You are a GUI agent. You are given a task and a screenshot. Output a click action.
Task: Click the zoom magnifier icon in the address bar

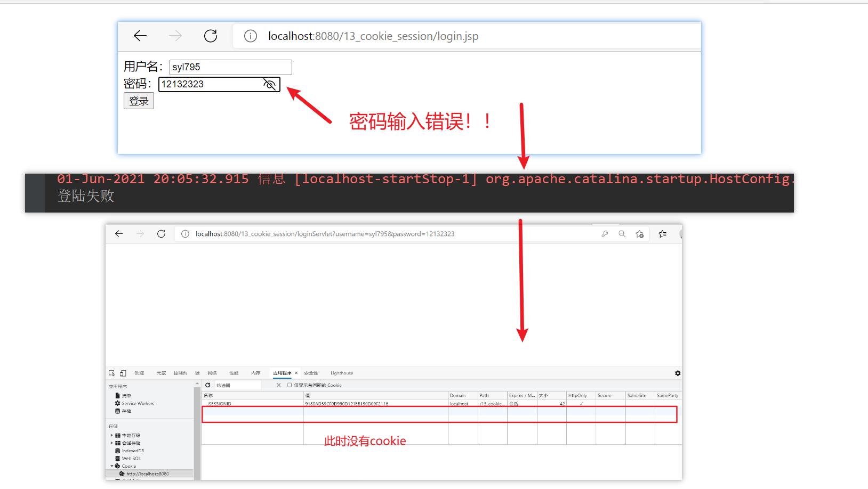(x=622, y=234)
